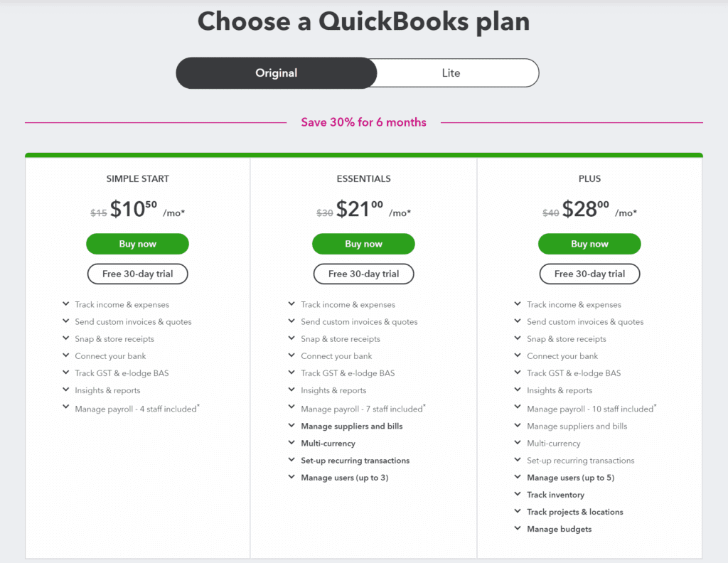The width and height of the screenshot is (728, 563).
Task: Expand Essentials Manage users (up to 3) chevron
Action: tap(291, 477)
